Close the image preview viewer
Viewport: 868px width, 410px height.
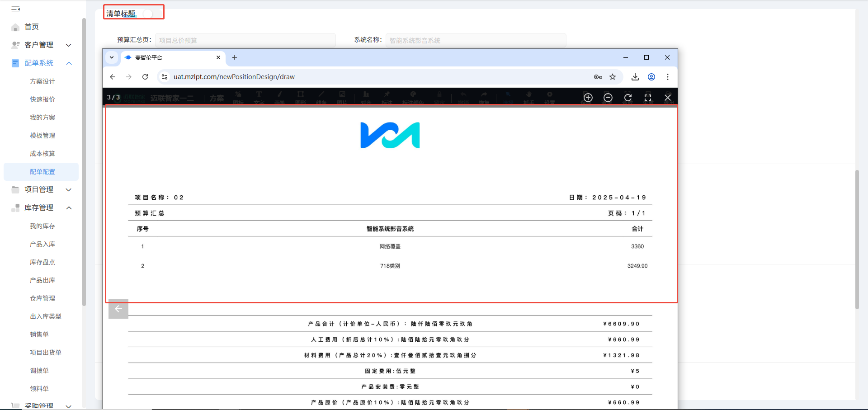[x=668, y=98]
